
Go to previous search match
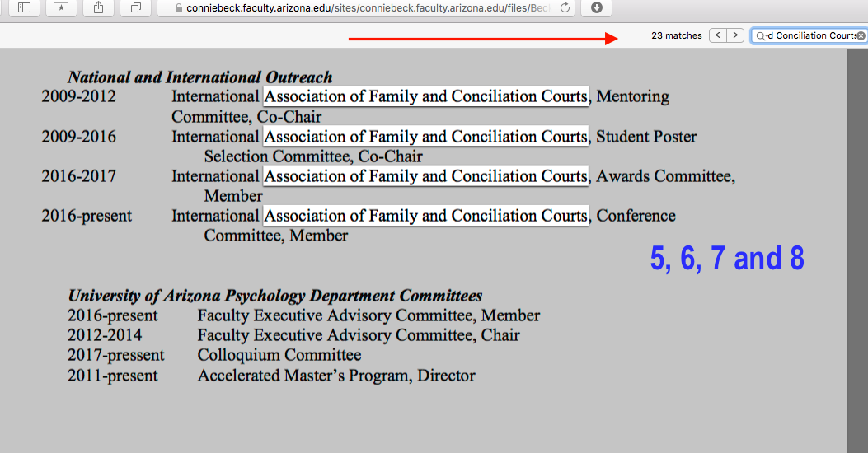point(717,35)
